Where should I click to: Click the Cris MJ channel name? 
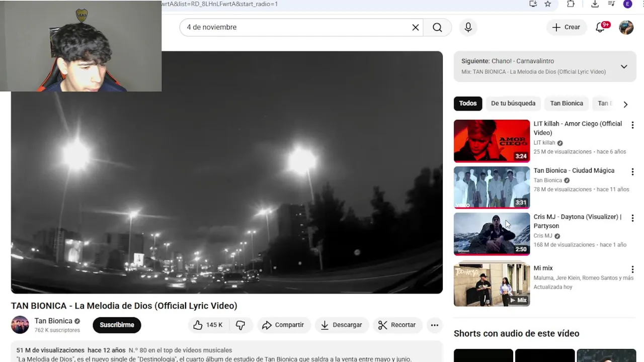(x=543, y=236)
